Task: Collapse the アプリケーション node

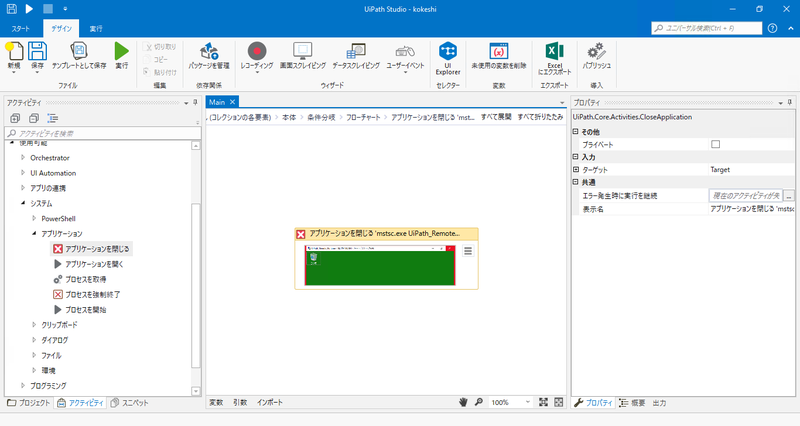Action: [x=34, y=234]
